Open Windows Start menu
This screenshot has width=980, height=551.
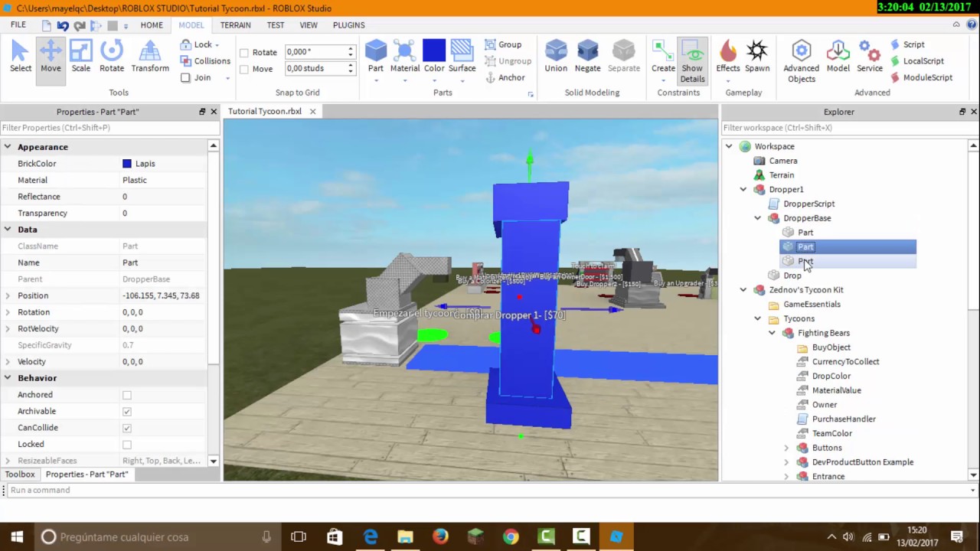point(17,536)
